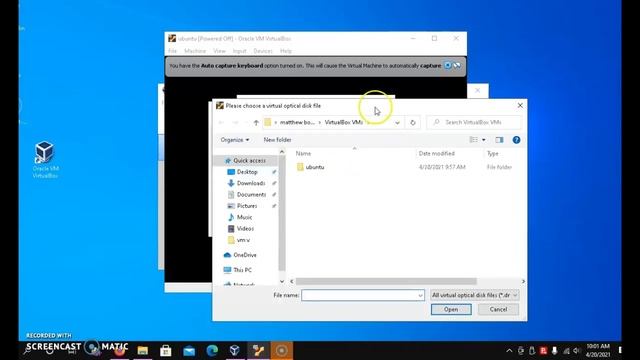Screen dimensions: 640x360
Task: Open Microsoft Store from the taskbar
Action: [x=166, y=350]
